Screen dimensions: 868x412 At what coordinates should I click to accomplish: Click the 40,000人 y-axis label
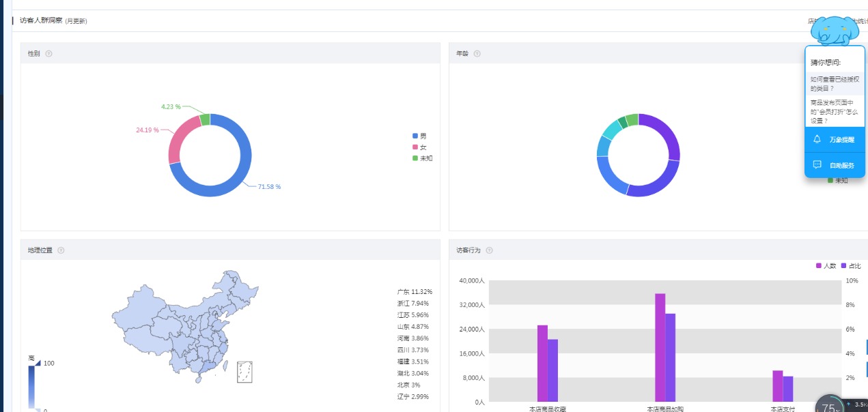click(x=471, y=281)
